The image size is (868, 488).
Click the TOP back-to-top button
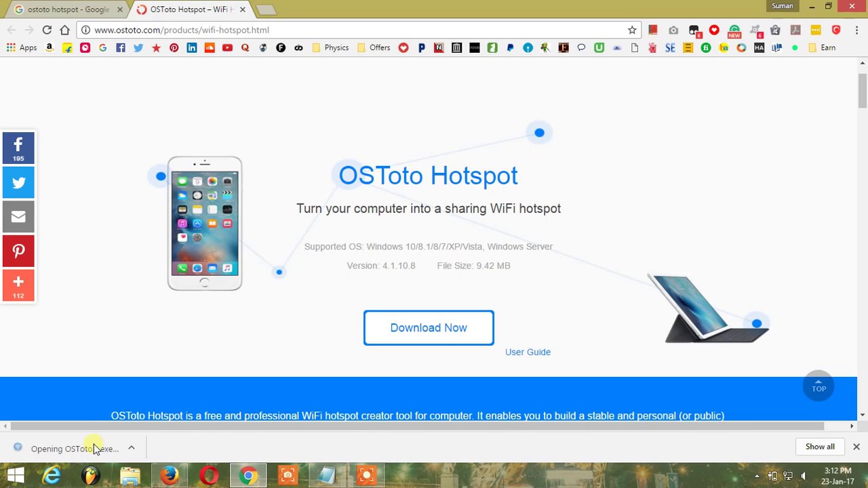click(x=818, y=386)
